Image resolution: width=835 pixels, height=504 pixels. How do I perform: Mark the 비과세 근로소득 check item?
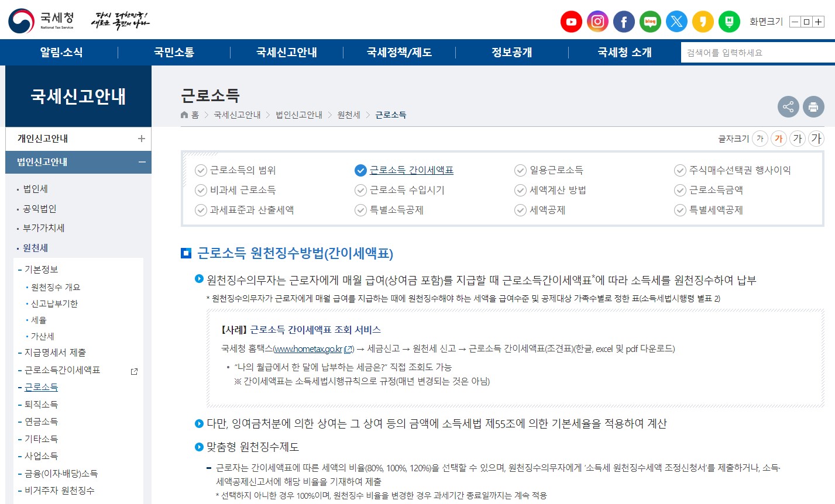coord(200,190)
